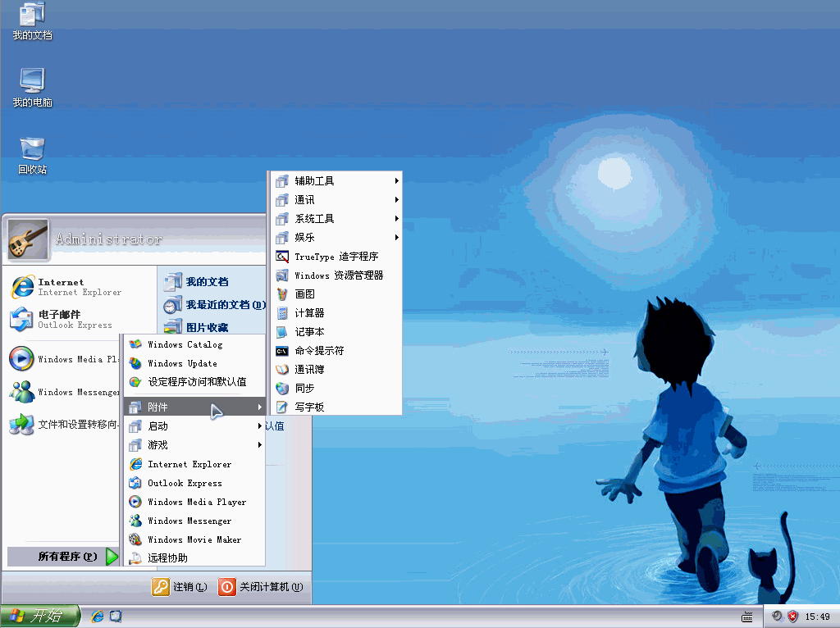Open 同步 synchronize entry
Image resolution: width=840 pixels, height=628 pixels.
pos(336,388)
